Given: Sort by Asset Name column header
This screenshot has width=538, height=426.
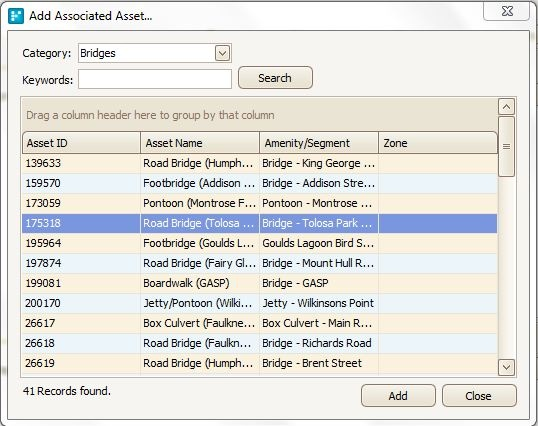Looking at the screenshot, I should click(200, 143).
